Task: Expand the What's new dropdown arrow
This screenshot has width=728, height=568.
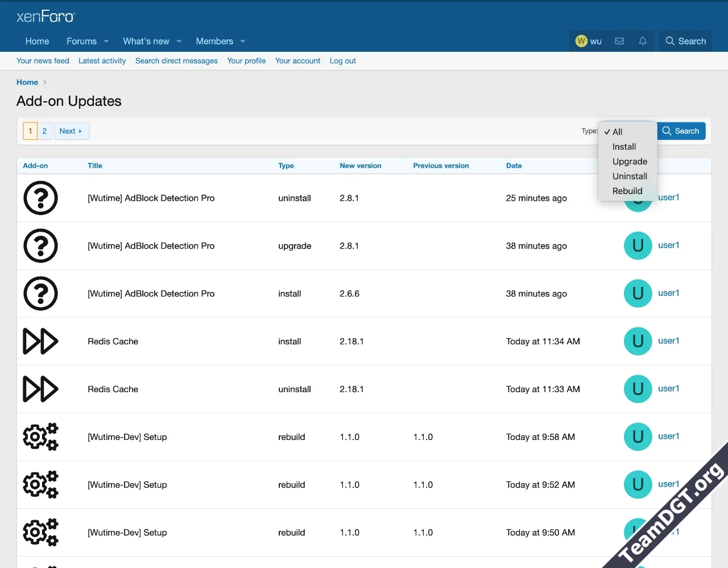Action: click(x=179, y=42)
